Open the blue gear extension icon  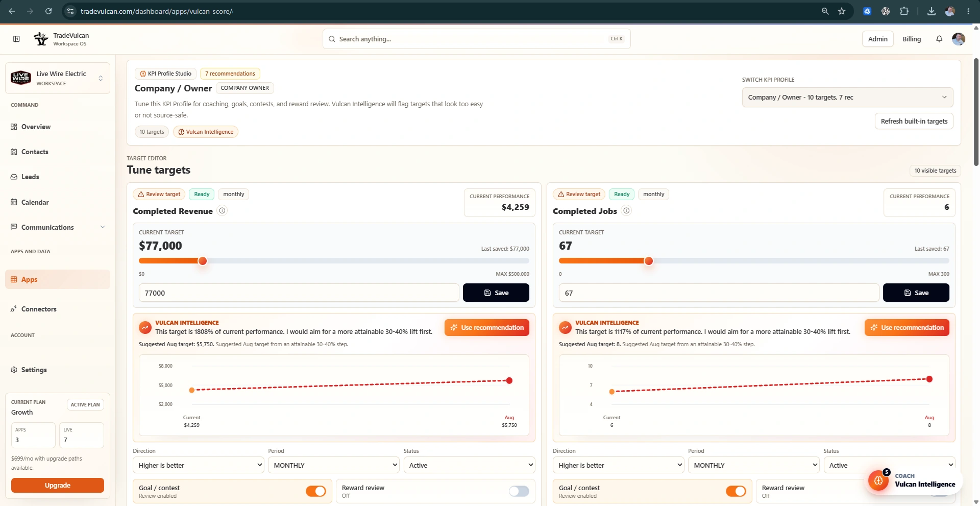[x=867, y=11]
